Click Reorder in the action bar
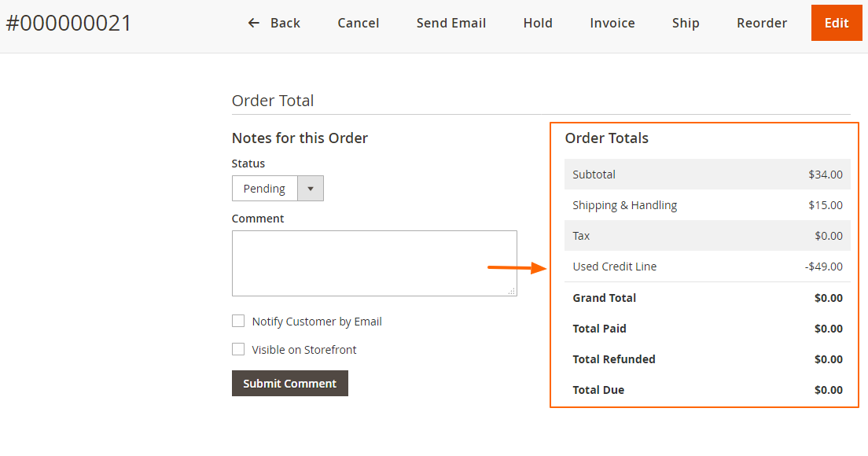The image size is (868, 456). pos(762,24)
